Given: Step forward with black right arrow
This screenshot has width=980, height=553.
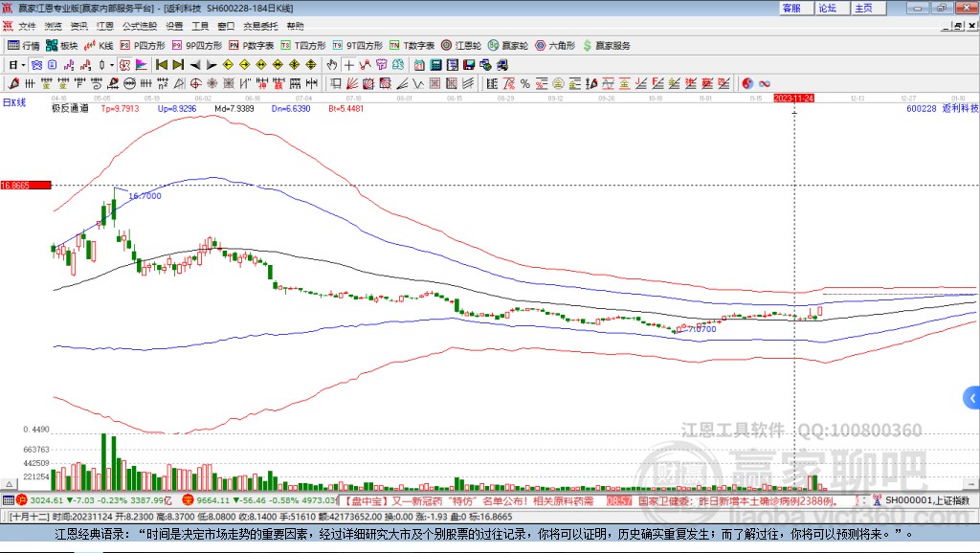Looking at the screenshot, I should [x=212, y=65].
